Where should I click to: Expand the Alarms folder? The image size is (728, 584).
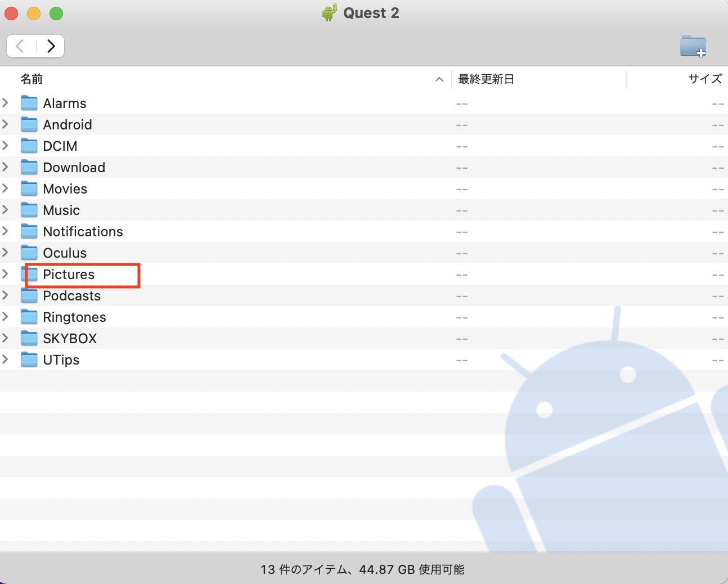coord(6,102)
